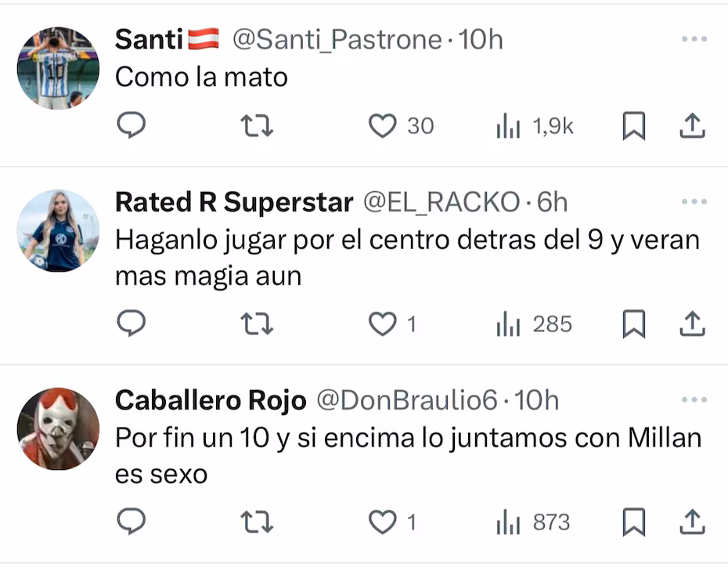
Task: Retweet the "Como la mato" tweet
Action: pyautogui.click(x=256, y=126)
